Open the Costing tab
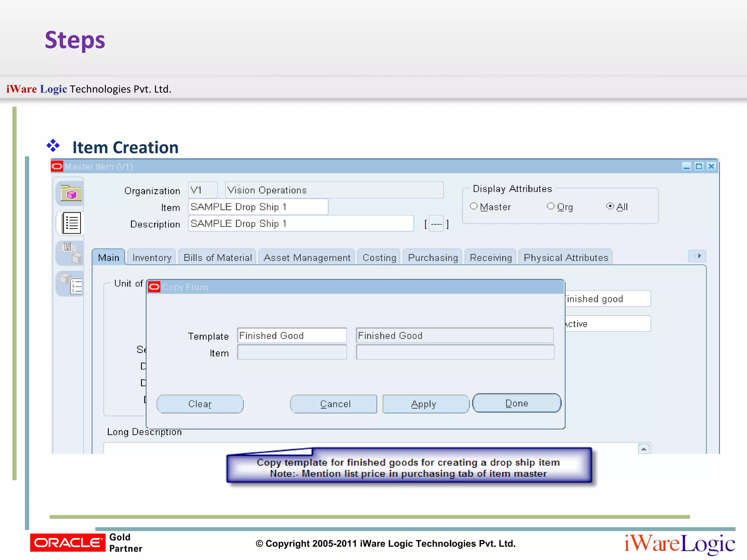747x560 pixels. (379, 257)
